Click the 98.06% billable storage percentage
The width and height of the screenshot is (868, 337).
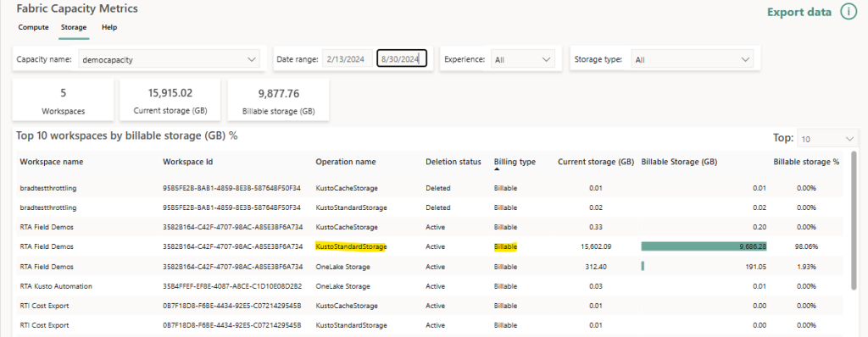pyautogui.click(x=807, y=246)
